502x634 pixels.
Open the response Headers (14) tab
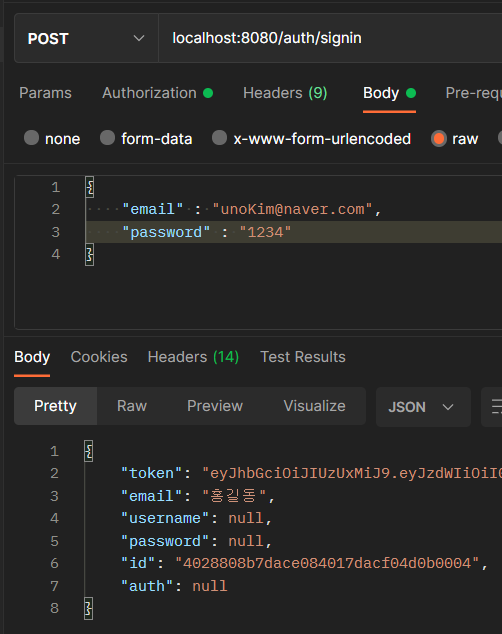pos(193,357)
